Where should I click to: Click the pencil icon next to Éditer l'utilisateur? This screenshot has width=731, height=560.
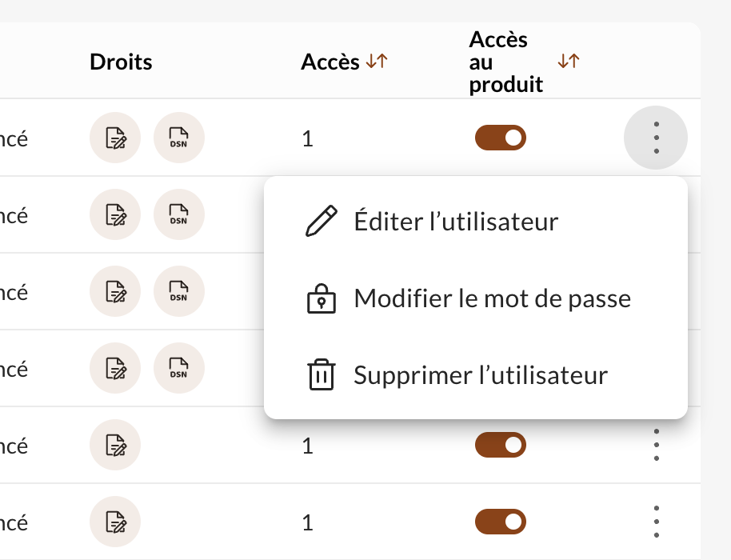pos(322,221)
